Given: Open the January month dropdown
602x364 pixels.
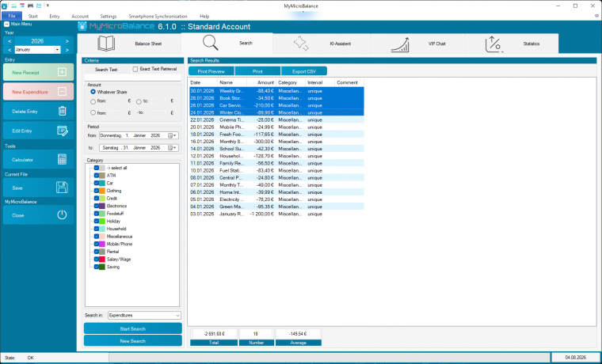Looking at the screenshot, I should coord(57,50).
